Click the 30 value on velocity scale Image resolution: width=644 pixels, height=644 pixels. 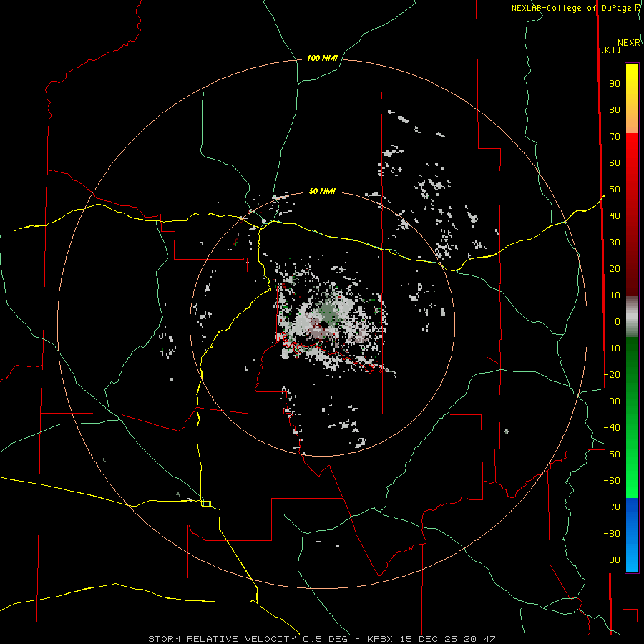tap(615, 243)
